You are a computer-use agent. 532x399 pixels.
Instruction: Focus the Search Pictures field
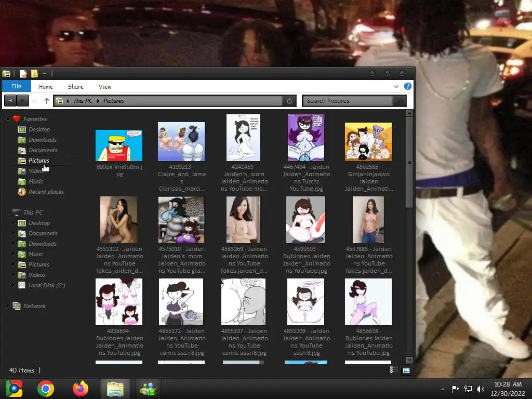coord(347,101)
